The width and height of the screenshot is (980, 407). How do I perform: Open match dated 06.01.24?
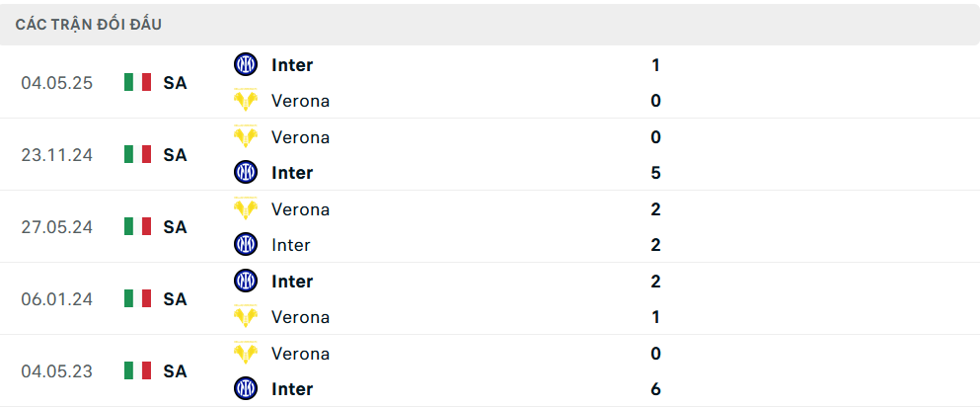pos(57,298)
